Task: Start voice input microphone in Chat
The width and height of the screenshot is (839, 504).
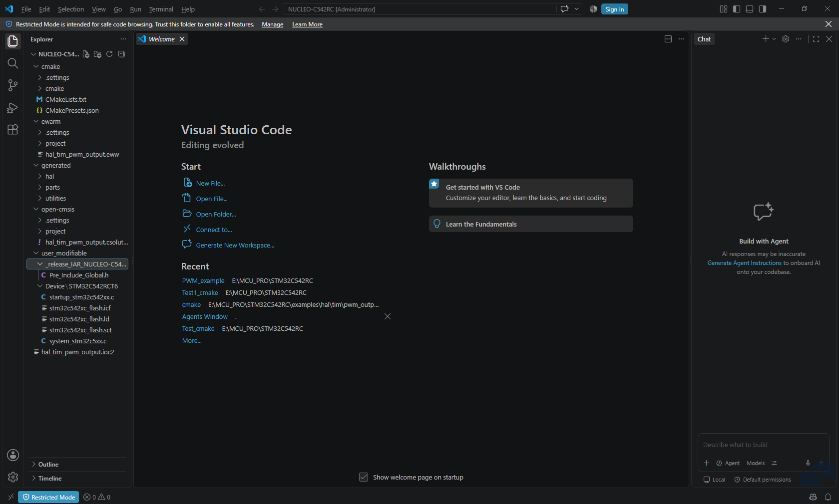Action: (x=808, y=463)
